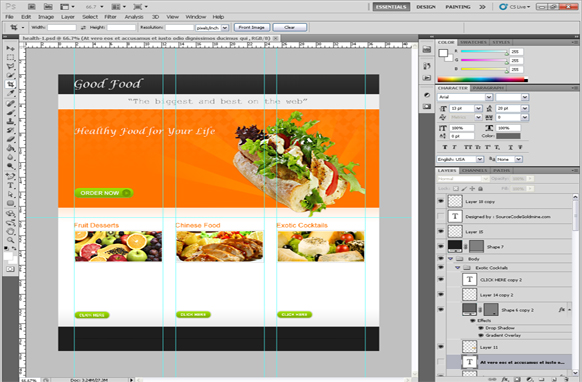Select the Design workspace

[x=426, y=7]
